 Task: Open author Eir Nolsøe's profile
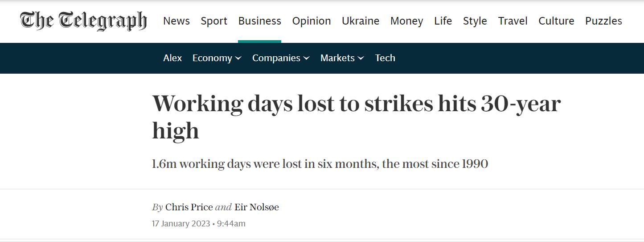click(257, 207)
